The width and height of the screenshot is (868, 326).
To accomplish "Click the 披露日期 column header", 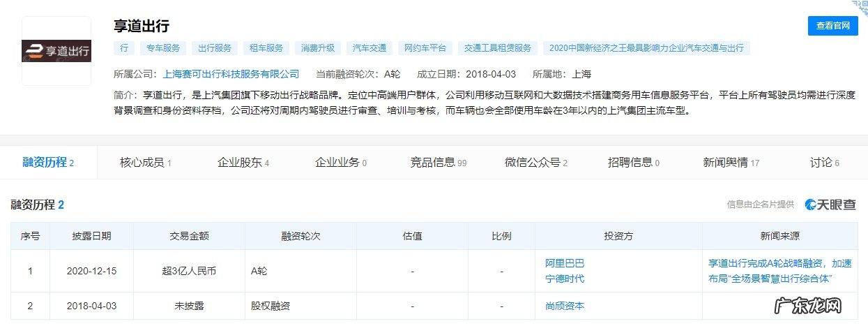I will pyautogui.click(x=91, y=236).
